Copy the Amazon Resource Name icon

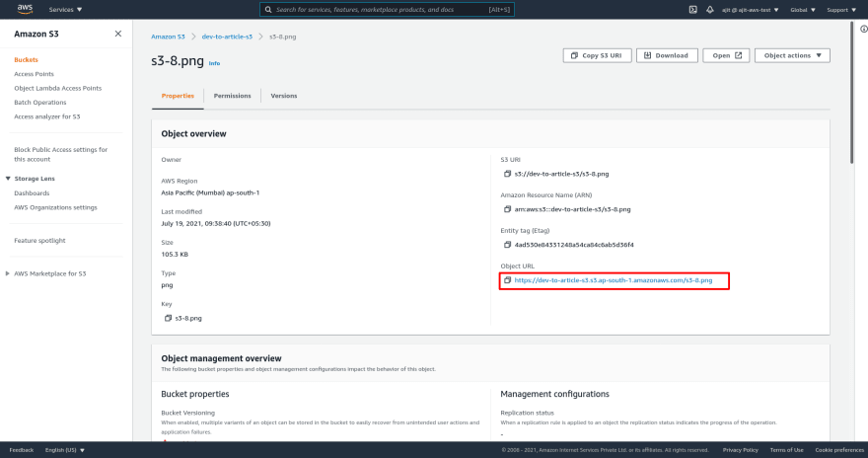click(x=507, y=209)
